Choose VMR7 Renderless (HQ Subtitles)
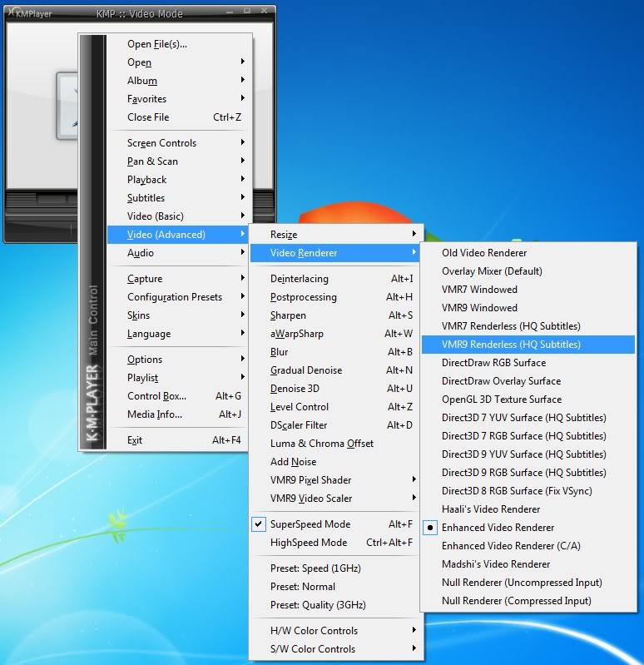The image size is (644, 665). point(528,326)
